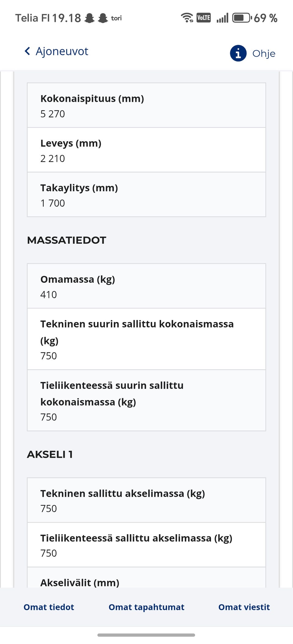The image size is (293, 644).
Task: Switch to Omat tapahtumat tab
Action: click(146, 607)
